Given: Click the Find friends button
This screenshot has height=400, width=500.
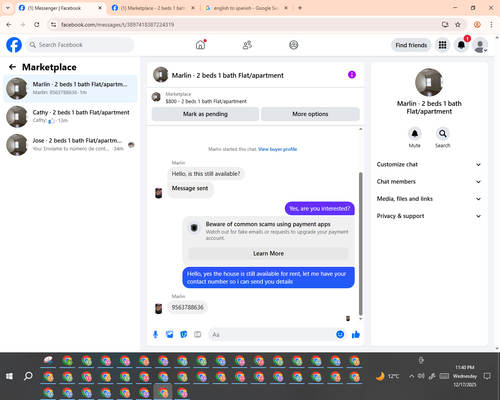Looking at the screenshot, I should tap(411, 45).
